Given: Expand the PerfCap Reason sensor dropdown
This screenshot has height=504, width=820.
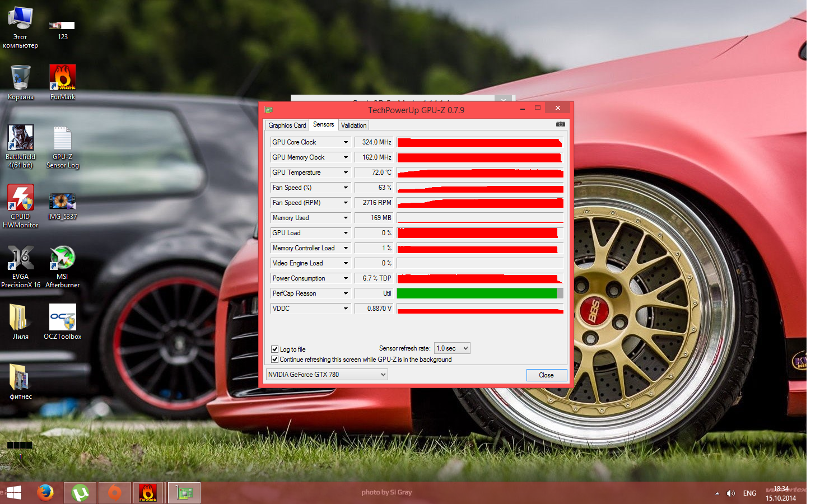Looking at the screenshot, I should [x=346, y=293].
